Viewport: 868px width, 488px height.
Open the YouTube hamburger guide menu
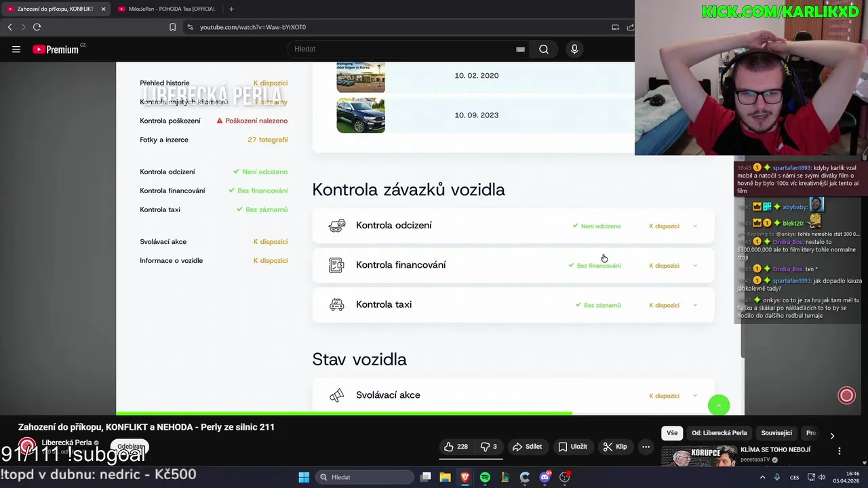point(16,49)
